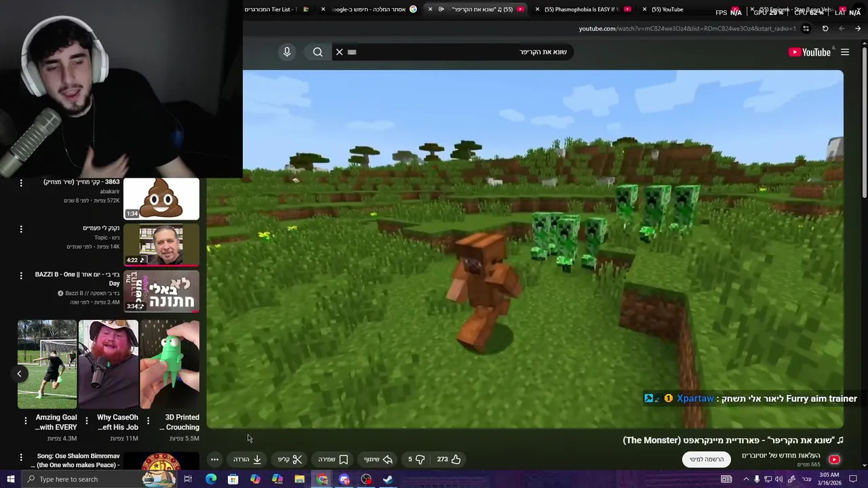Open Copilot from the taskbar

click(255, 479)
